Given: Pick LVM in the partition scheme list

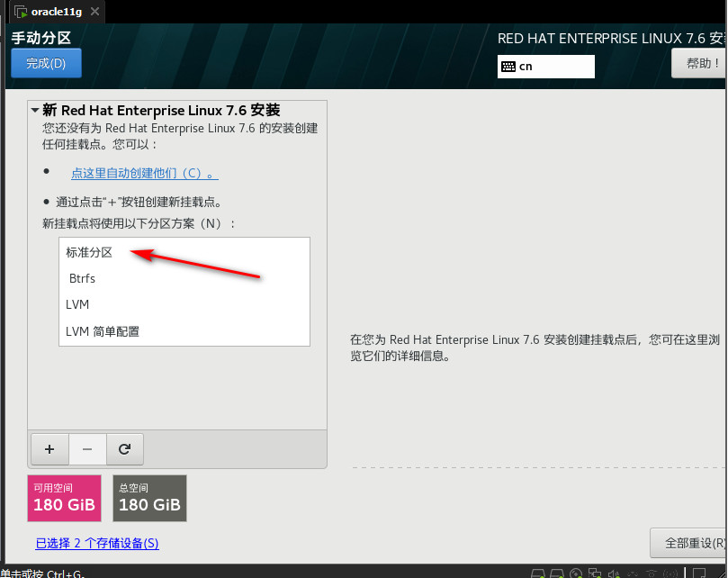Looking at the screenshot, I should 77,305.
